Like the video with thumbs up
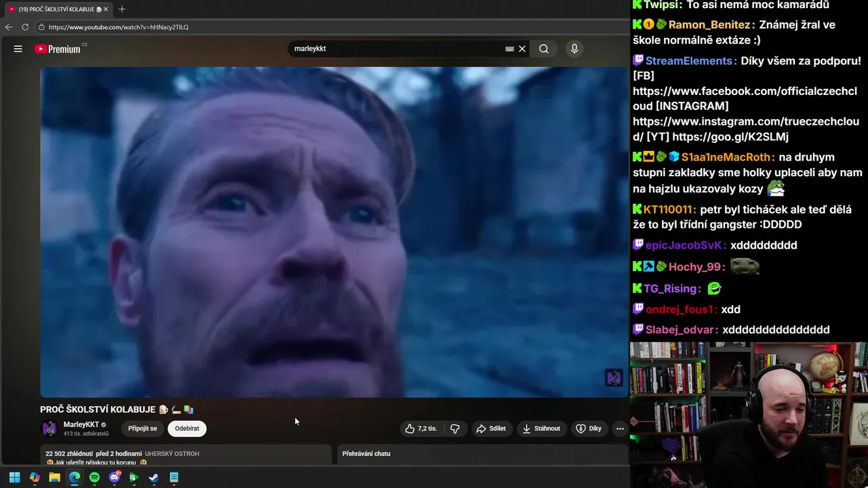Screen dimensions: 868x488 (x=421, y=428)
